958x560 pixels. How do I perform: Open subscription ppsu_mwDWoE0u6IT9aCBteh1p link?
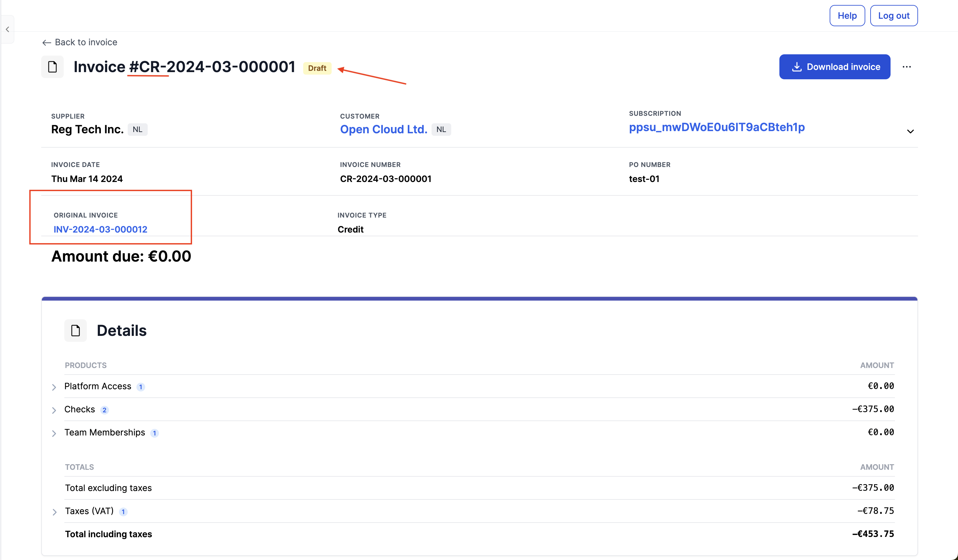tap(717, 127)
